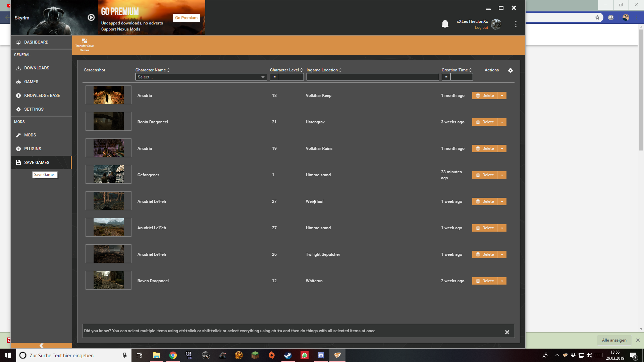Open the Windows action center

click(633, 355)
